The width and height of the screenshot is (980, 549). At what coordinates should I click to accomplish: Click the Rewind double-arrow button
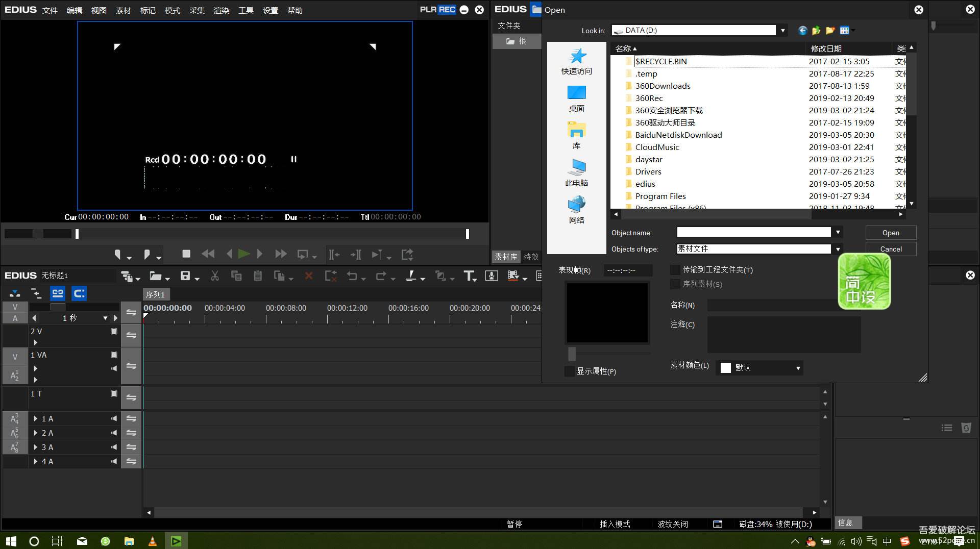click(x=208, y=254)
